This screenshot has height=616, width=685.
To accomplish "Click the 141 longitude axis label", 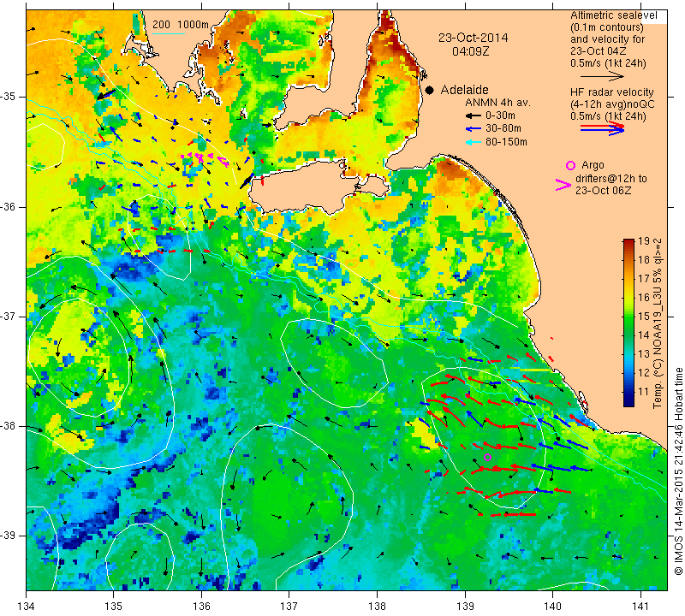I will point(640,607).
